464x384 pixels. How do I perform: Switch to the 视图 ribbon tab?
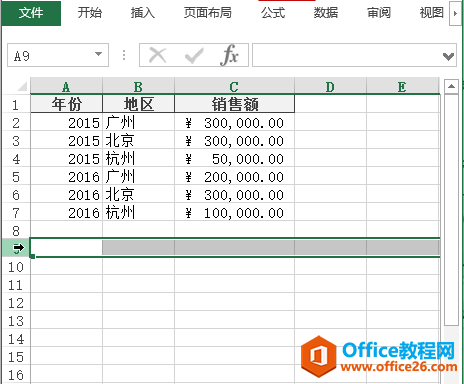click(431, 13)
